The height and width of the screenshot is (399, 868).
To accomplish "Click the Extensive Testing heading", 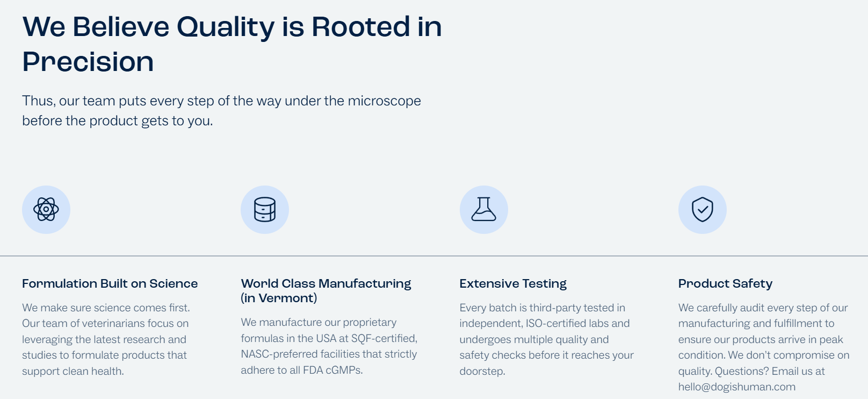I will click(x=513, y=283).
